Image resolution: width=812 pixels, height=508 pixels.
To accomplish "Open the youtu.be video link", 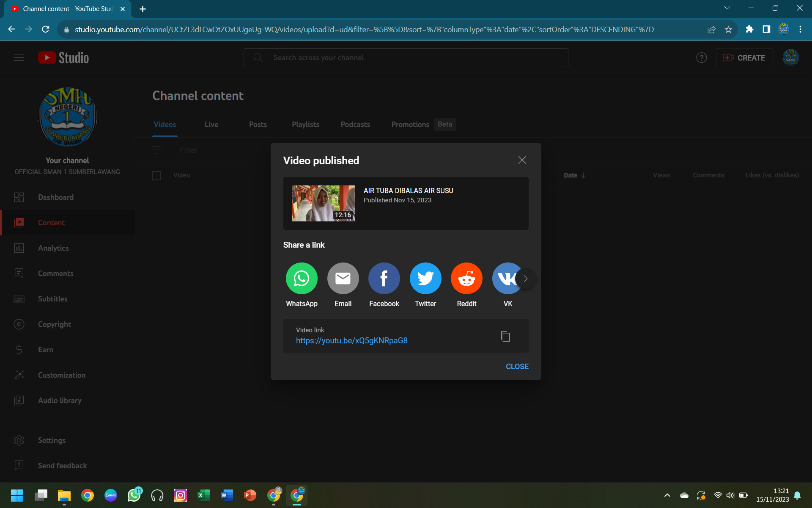I will tap(351, 341).
